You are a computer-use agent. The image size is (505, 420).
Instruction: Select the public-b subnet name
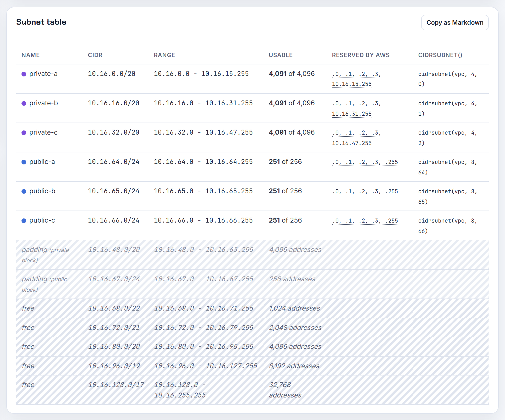[x=42, y=191]
